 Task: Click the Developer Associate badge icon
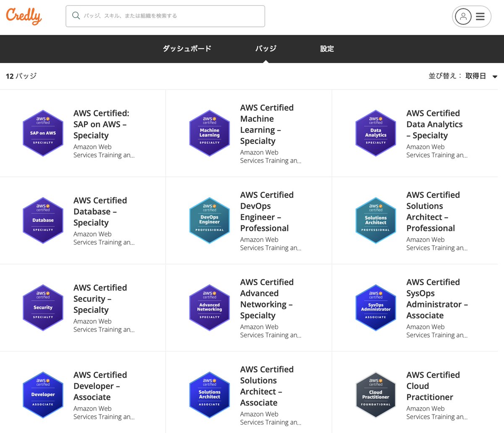tap(43, 395)
